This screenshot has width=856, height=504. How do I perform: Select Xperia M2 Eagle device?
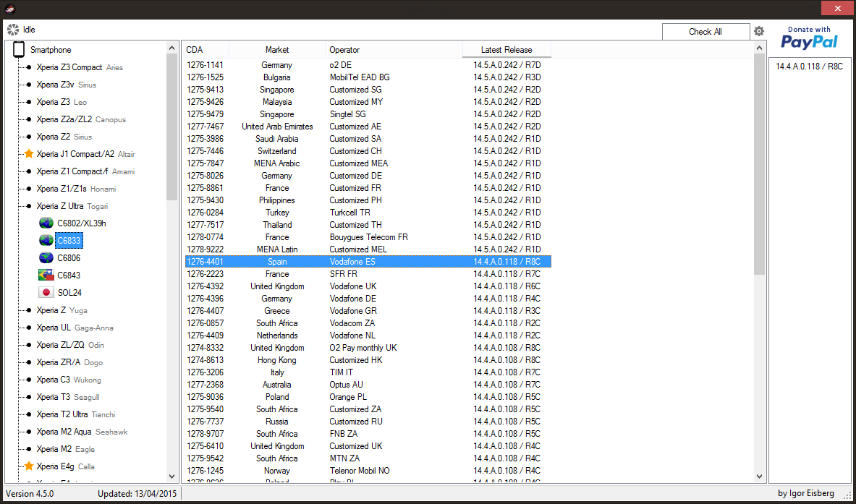tap(66, 449)
